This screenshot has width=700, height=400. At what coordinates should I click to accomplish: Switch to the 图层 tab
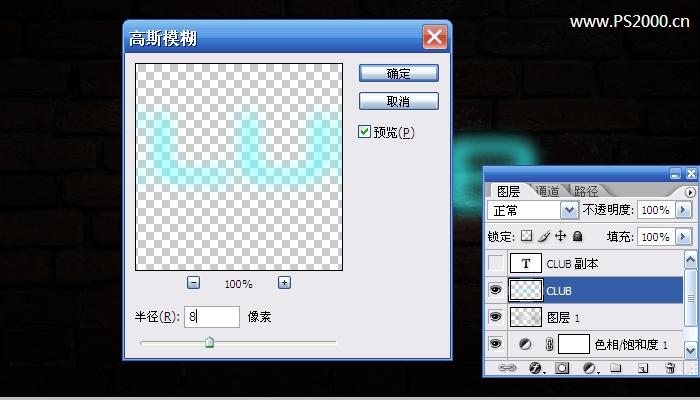pyautogui.click(x=508, y=191)
